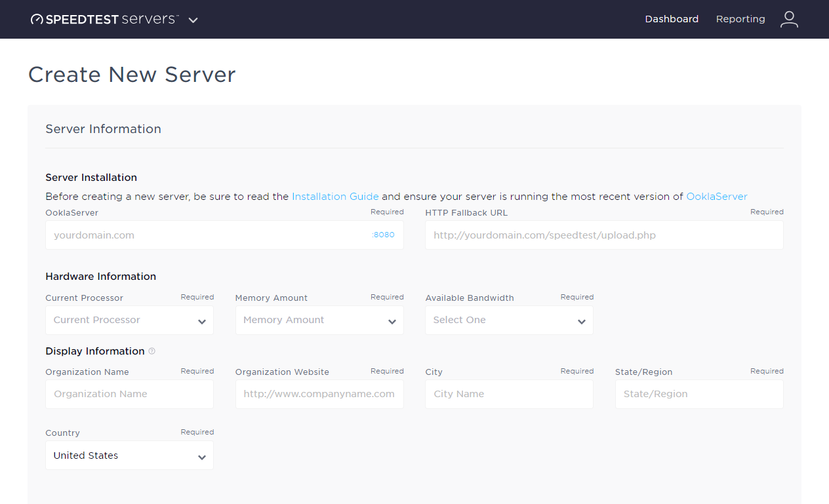The image size is (829, 504).
Task: Click the Display Information heading text
Action: click(95, 351)
